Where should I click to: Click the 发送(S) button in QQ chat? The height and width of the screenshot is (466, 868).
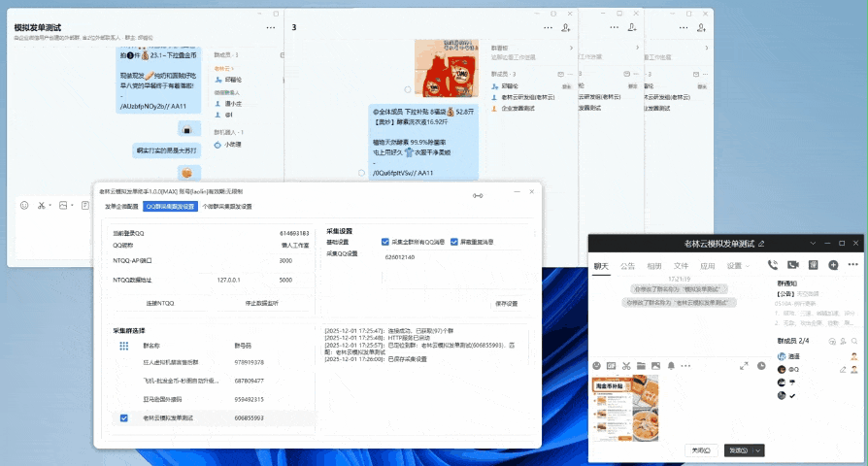(739, 450)
